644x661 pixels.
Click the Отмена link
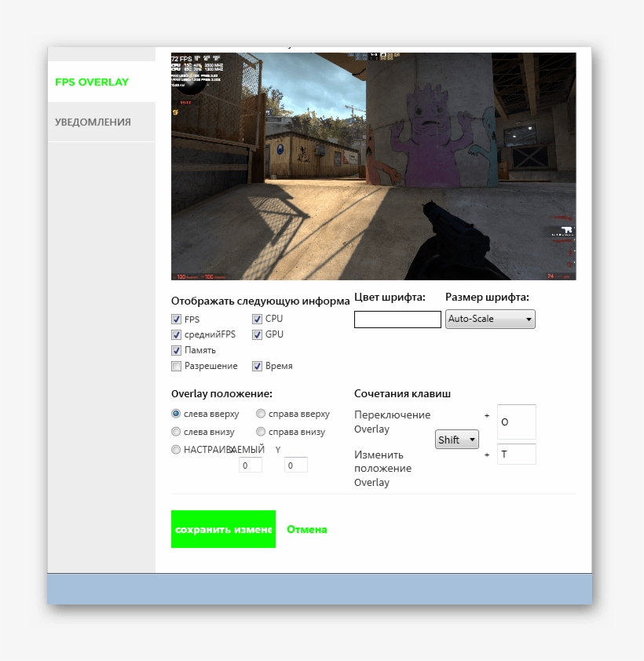[306, 529]
